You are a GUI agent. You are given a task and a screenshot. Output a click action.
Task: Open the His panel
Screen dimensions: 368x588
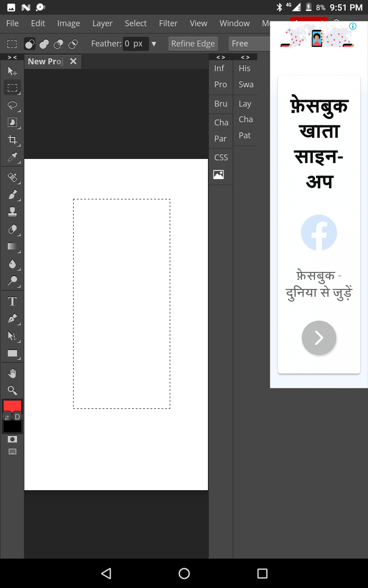coord(245,68)
